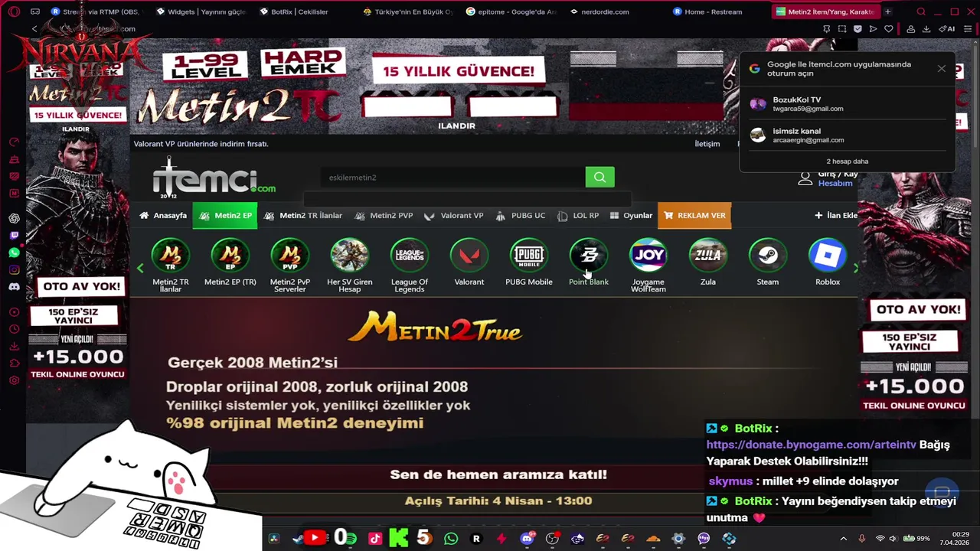
Task: Open PUBG Mobile category icon
Action: pos(529,256)
